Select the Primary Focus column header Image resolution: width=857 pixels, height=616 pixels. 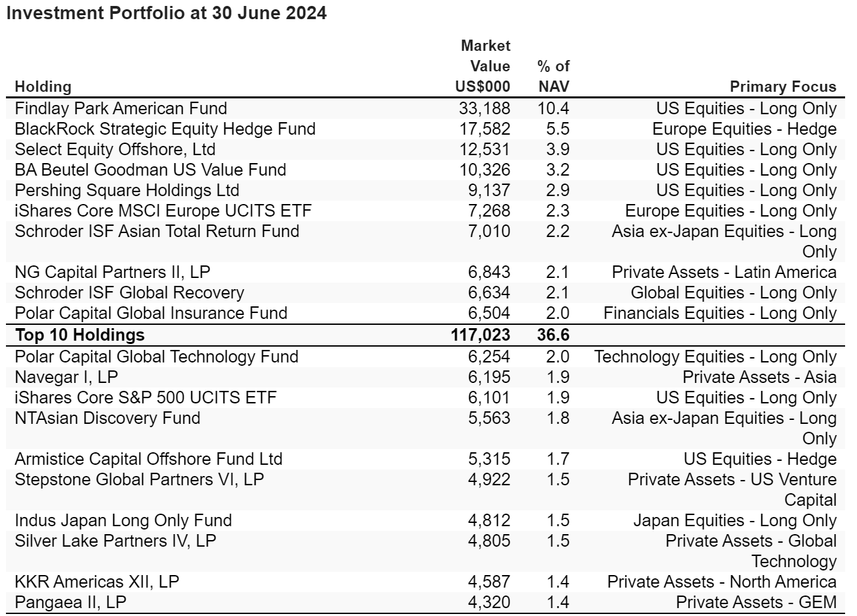pos(783,86)
